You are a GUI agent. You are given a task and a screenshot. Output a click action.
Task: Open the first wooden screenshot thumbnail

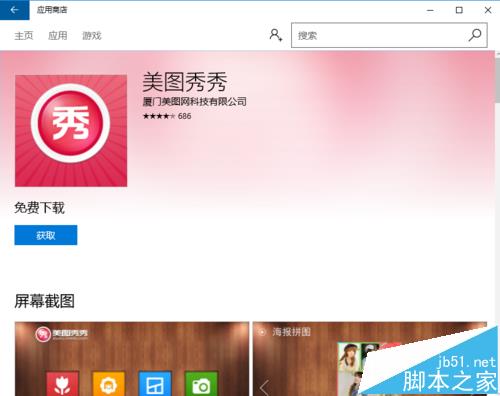(132, 359)
